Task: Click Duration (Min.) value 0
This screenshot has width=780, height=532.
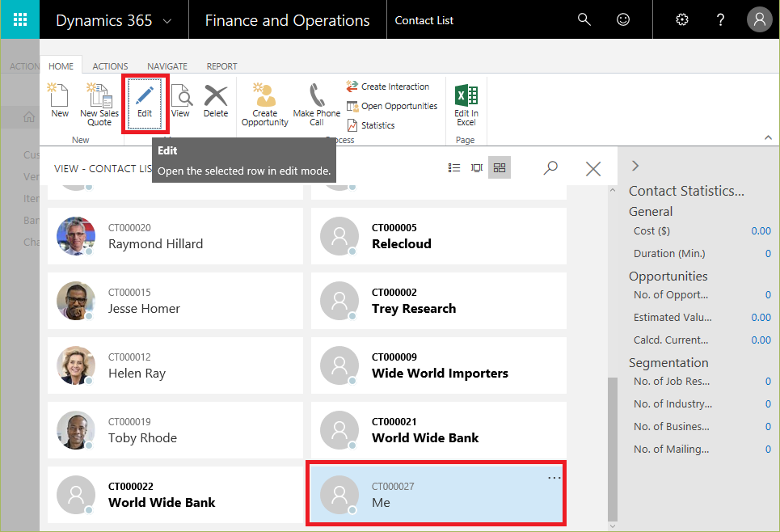Action: click(x=768, y=253)
